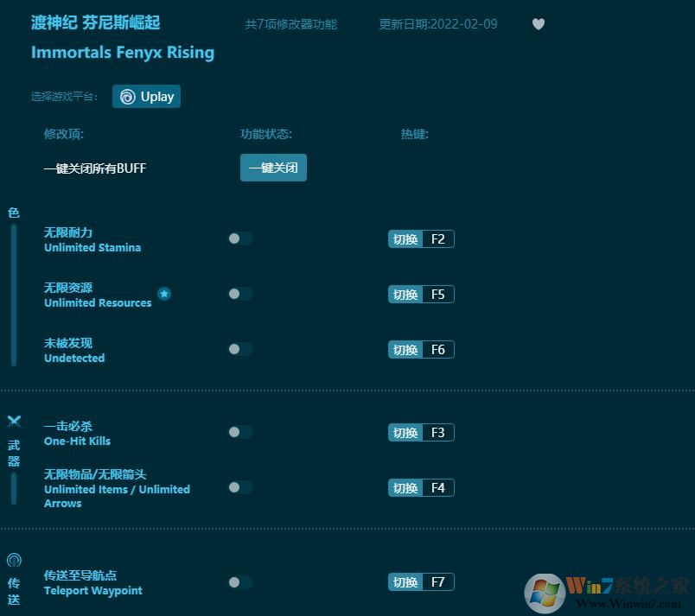Click the 切换 button for F4 hotkey
The width and height of the screenshot is (695, 616).
(x=405, y=488)
